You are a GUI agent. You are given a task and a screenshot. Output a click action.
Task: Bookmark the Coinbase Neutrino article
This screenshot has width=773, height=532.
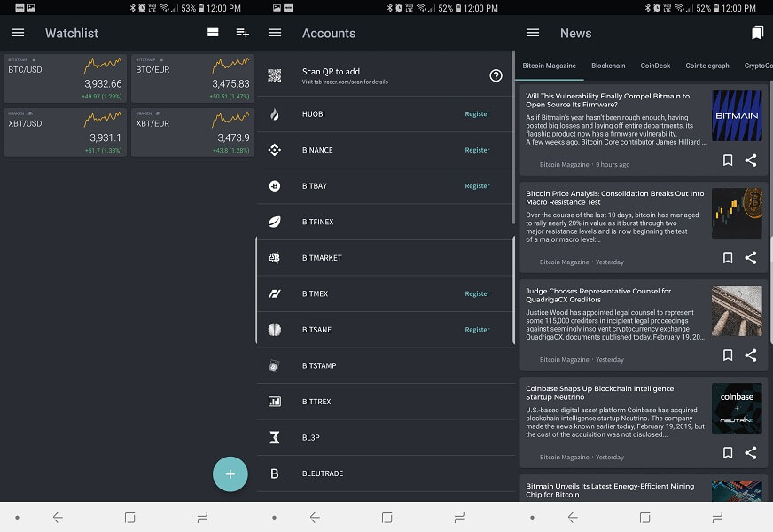point(728,453)
